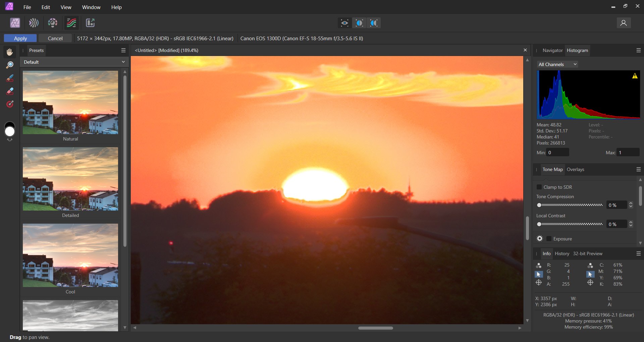Screen dimensions: 644x342
Task: Select the Presets tab
Action: (x=36, y=50)
